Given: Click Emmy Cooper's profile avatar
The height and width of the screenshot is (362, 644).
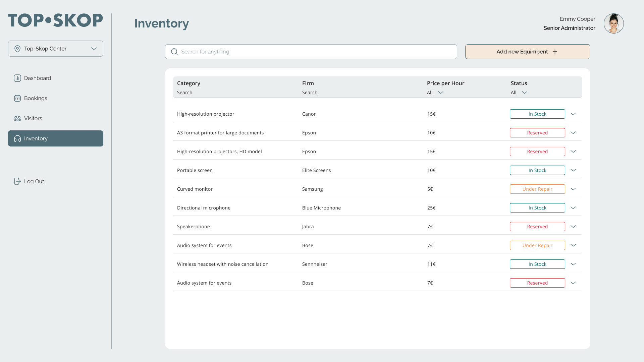Looking at the screenshot, I should click(x=613, y=23).
